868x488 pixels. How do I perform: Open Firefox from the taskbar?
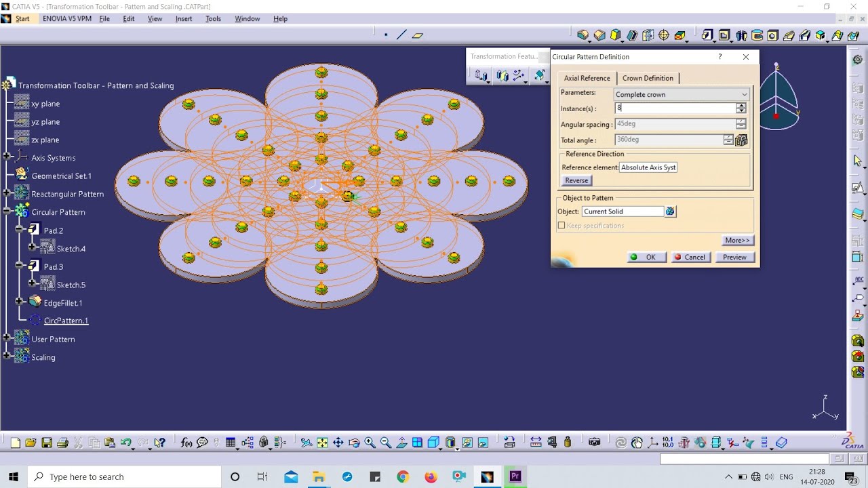[431, 476]
